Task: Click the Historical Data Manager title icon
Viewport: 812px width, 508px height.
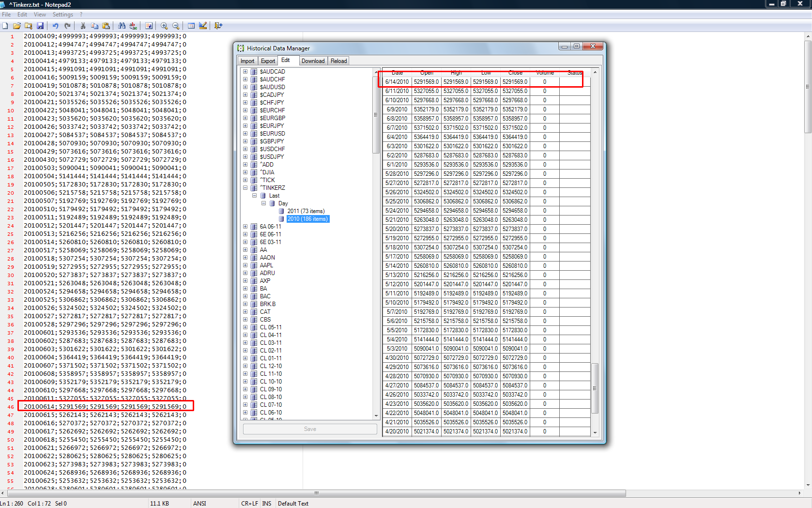Action: (241, 48)
